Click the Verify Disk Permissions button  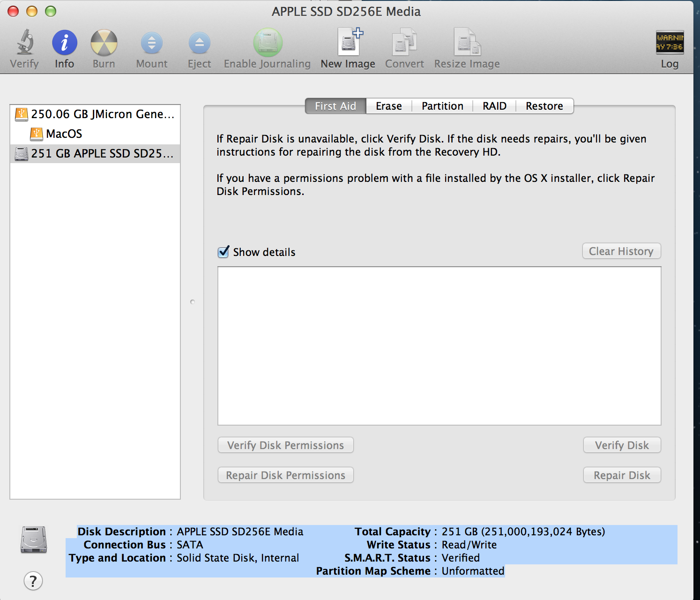[286, 445]
